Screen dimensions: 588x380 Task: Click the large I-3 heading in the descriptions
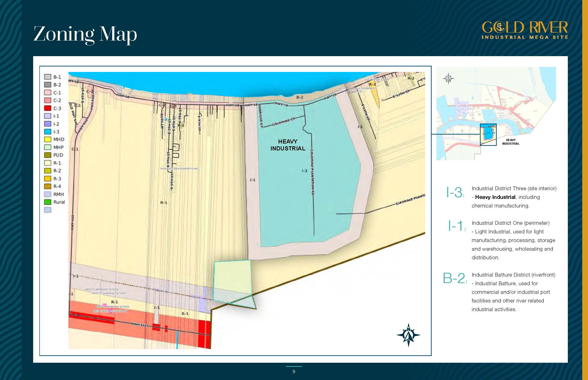[455, 192]
